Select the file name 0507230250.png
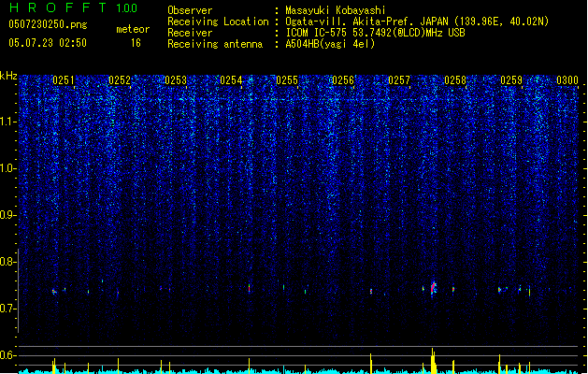Image resolution: width=588 pixels, height=374 pixels. pos(48,24)
